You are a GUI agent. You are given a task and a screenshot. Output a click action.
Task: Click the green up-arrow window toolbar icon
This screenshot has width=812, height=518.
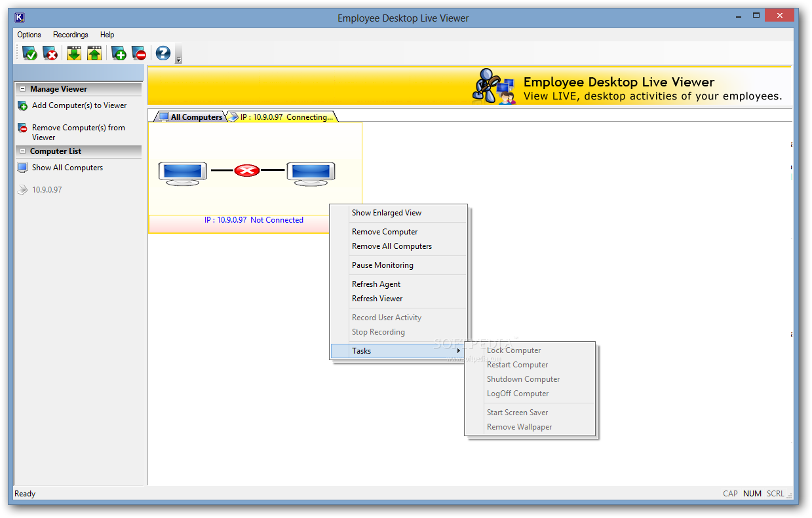(x=94, y=54)
